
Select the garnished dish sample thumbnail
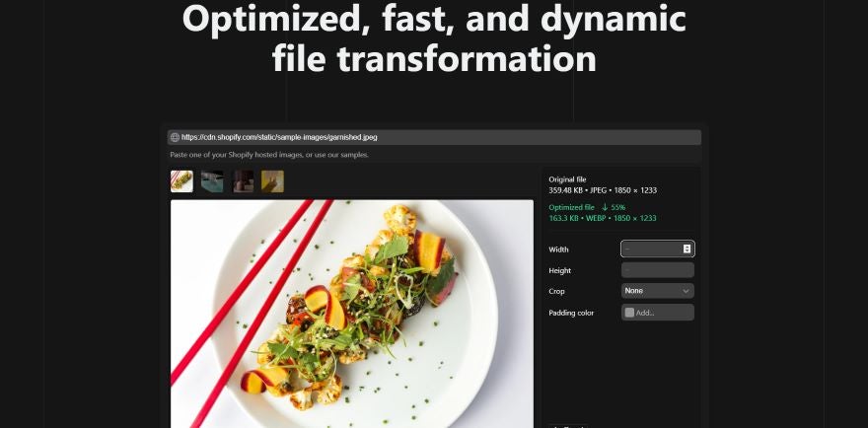pyautogui.click(x=181, y=181)
